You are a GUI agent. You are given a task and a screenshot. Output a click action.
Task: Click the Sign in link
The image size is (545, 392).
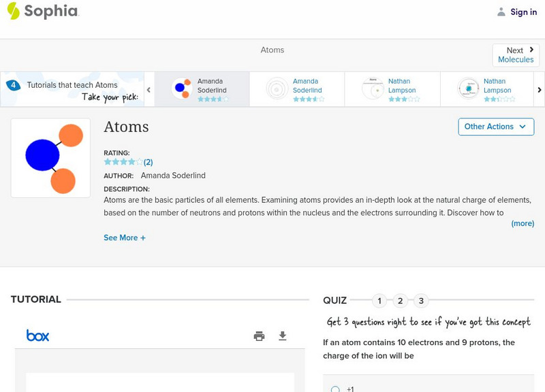[x=523, y=12]
